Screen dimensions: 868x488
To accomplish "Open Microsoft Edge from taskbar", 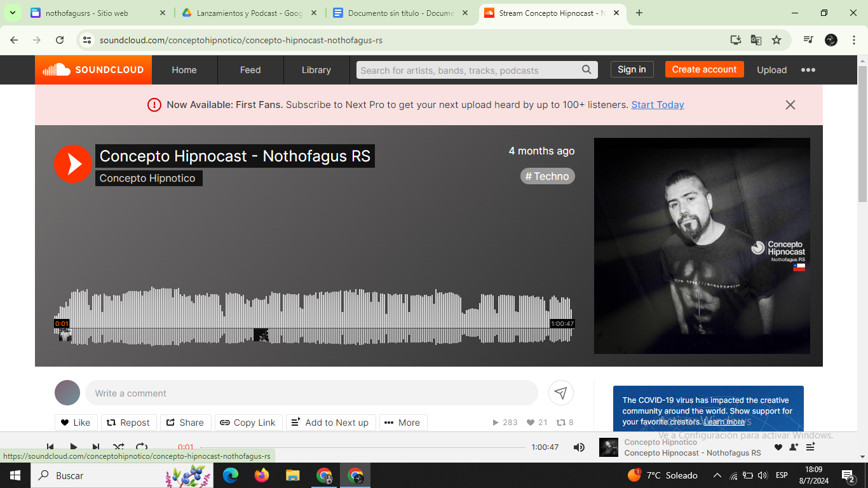I will (230, 475).
